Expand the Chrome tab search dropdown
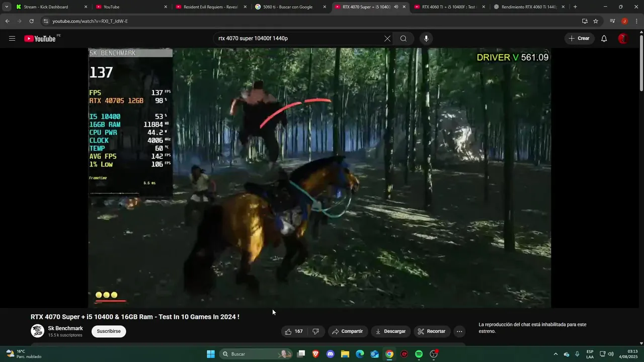This screenshot has width=644, height=362. click(6, 7)
